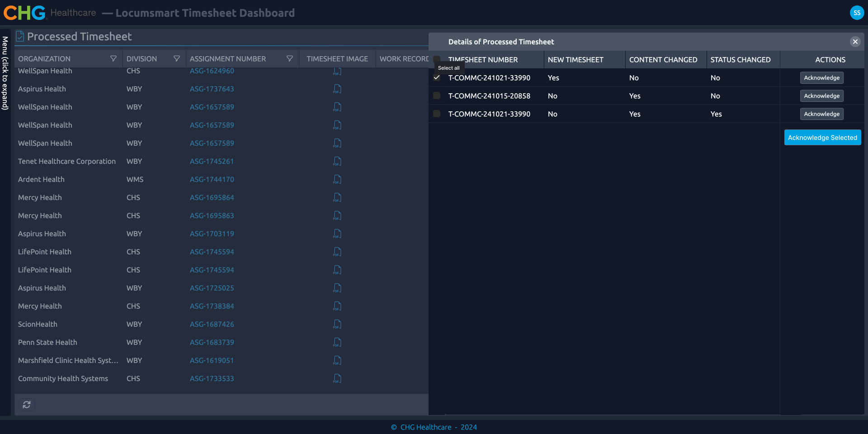The image size is (868, 434).
Task: Click the Processed Timesheet heading
Action: pyautogui.click(x=79, y=36)
